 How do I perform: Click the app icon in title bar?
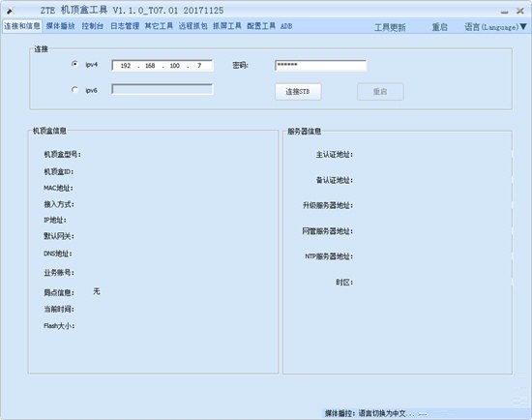coord(10,12)
